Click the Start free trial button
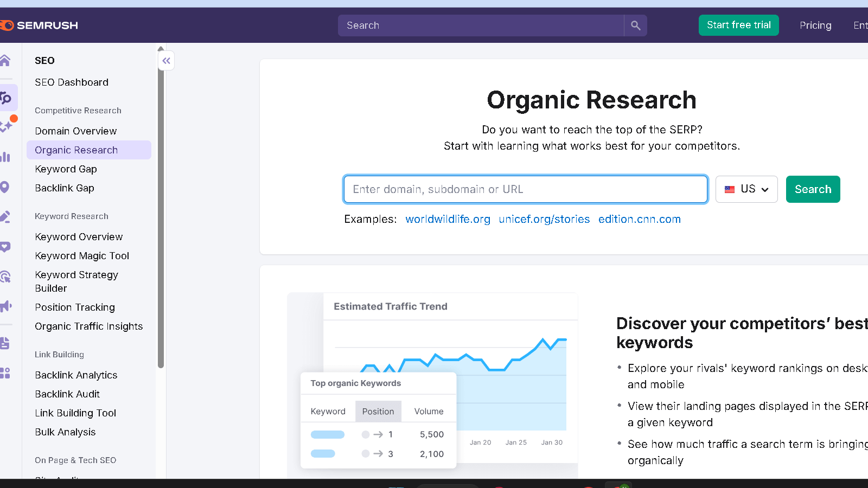Screen dimensions: 868x488 [738, 25]
